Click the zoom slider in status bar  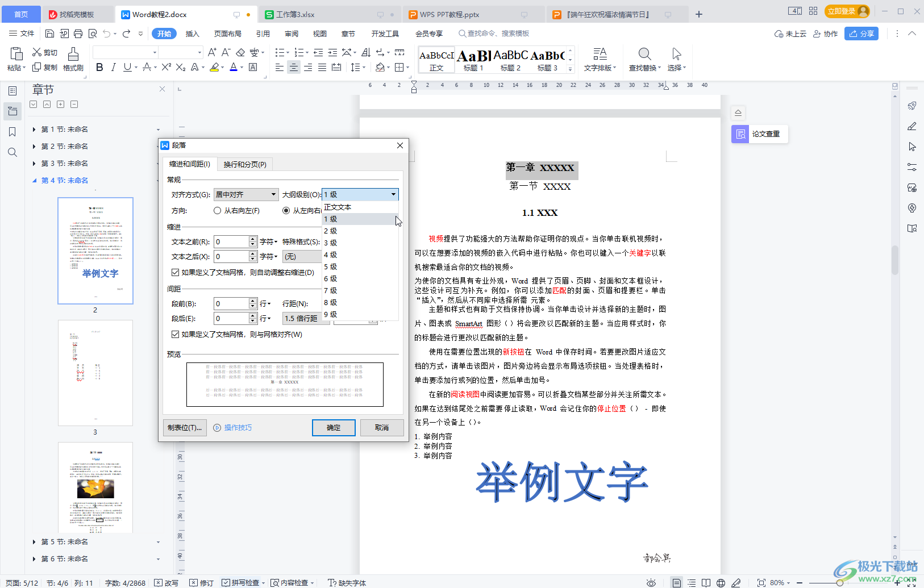(x=840, y=582)
